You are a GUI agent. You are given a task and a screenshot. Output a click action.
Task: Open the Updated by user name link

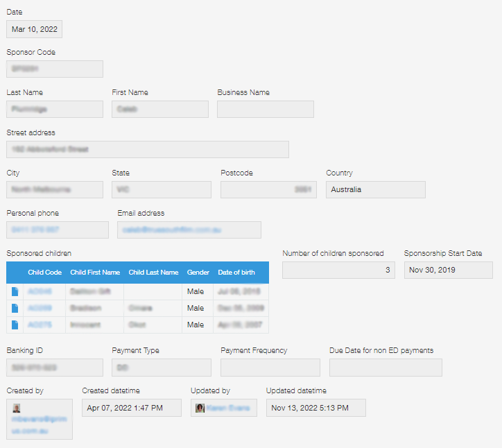[x=229, y=408]
